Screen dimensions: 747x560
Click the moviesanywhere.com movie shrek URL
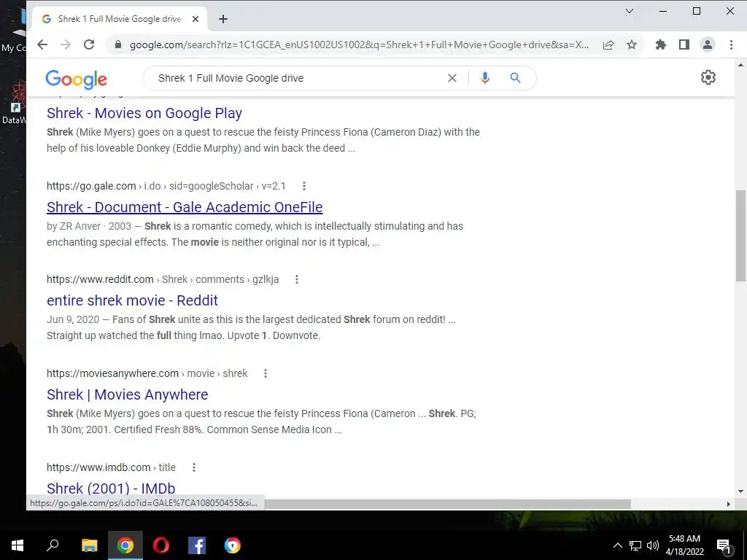pyautogui.click(x=147, y=374)
